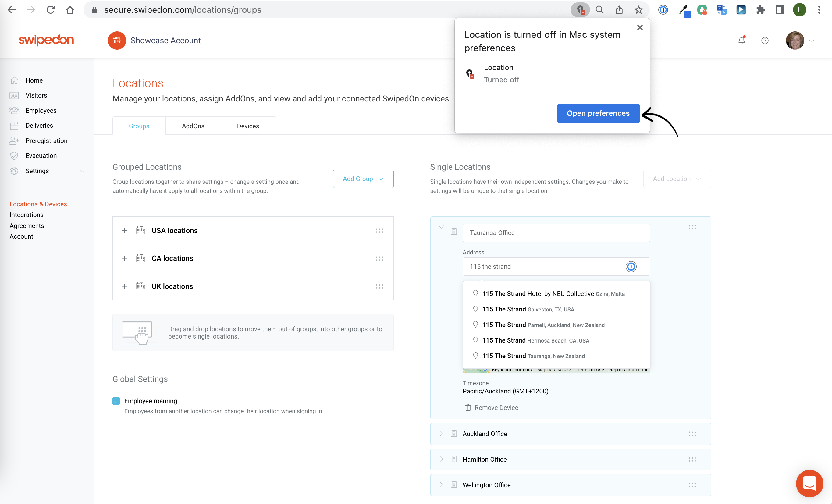Select 115 The Strand Galveston, TX suggestion

pos(556,309)
